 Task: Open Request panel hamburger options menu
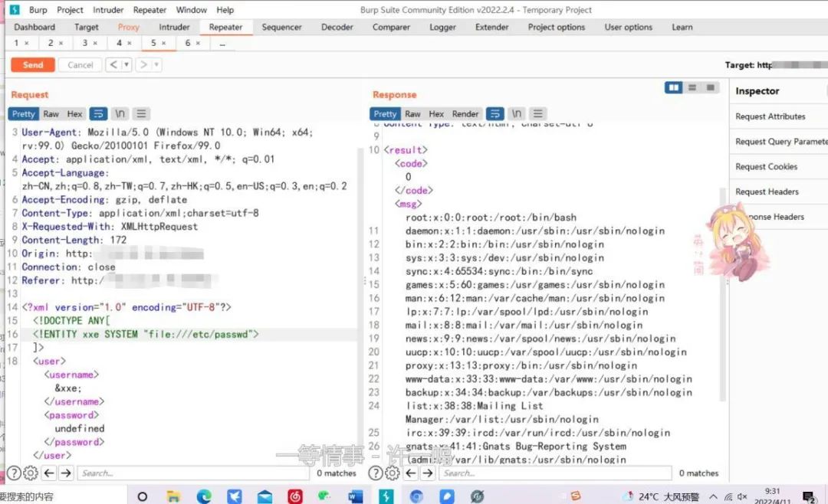point(141,113)
